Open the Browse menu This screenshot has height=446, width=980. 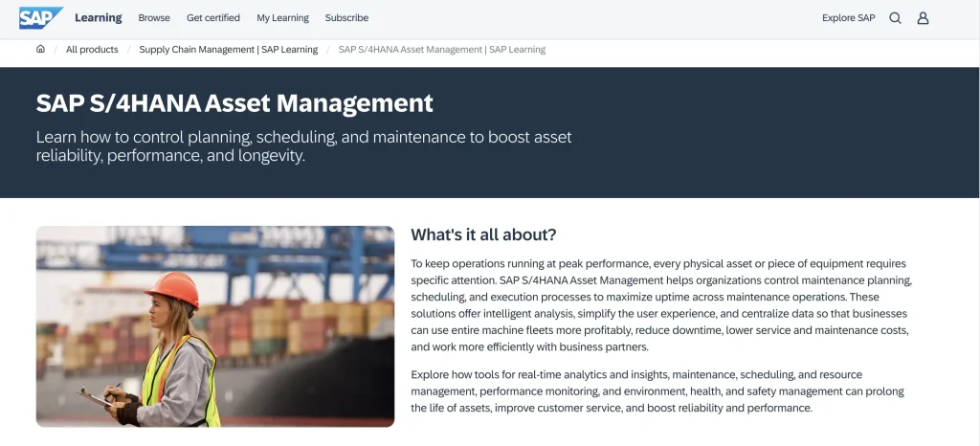[154, 18]
